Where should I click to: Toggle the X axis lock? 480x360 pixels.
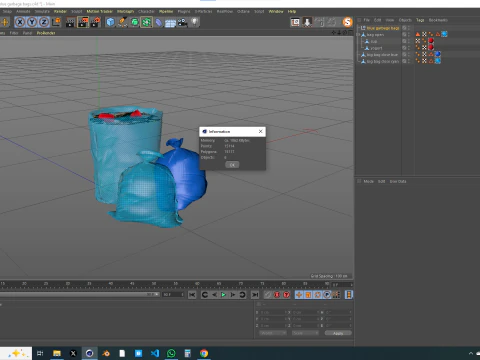click(x=20, y=22)
